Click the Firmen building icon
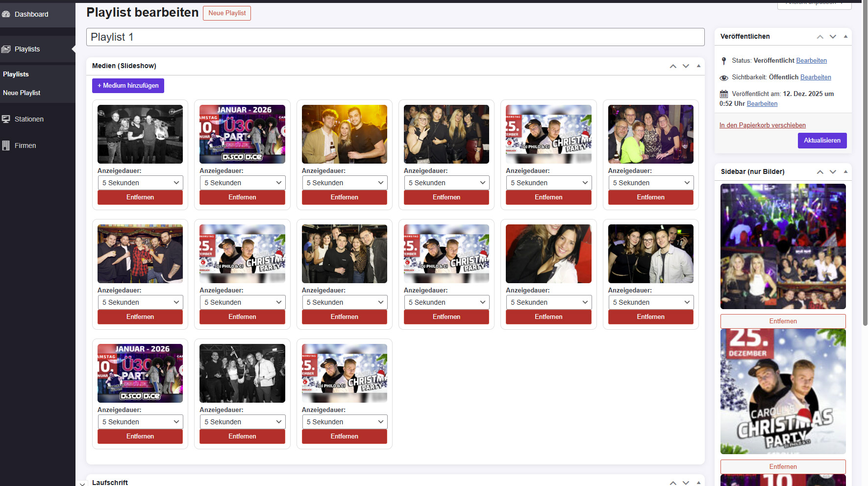868x486 pixels. (6, 146)
